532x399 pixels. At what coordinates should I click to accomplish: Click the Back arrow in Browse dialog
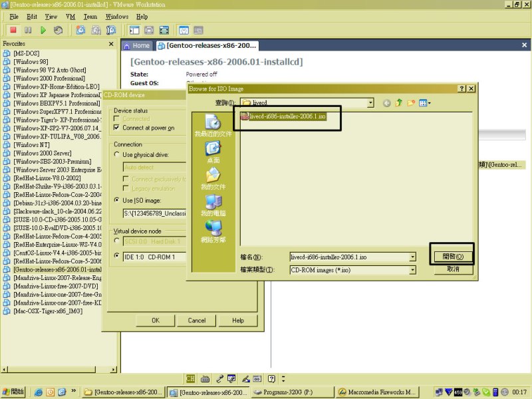pyautogui.click(x=387, y=103)
